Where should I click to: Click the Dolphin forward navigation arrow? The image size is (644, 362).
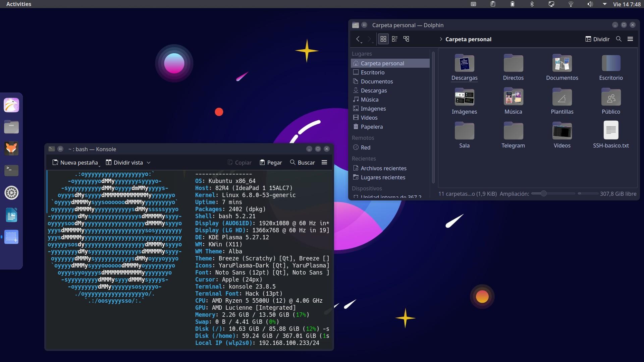pyautogui.click(x=369, y=39)
